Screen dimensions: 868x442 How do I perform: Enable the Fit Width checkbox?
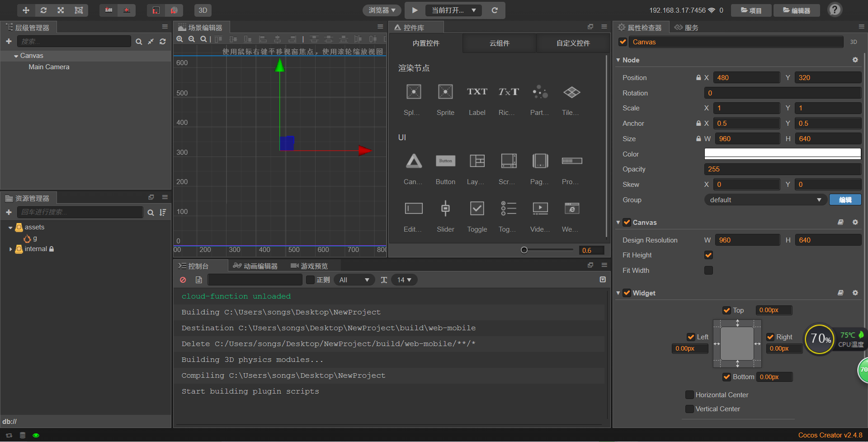[708, 271]
